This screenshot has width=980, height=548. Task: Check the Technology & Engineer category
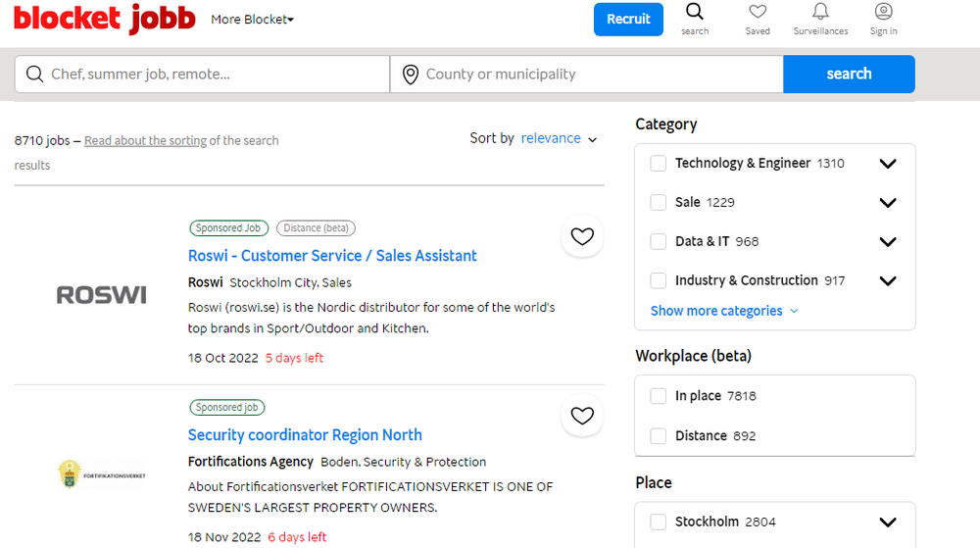pos(659,164)
